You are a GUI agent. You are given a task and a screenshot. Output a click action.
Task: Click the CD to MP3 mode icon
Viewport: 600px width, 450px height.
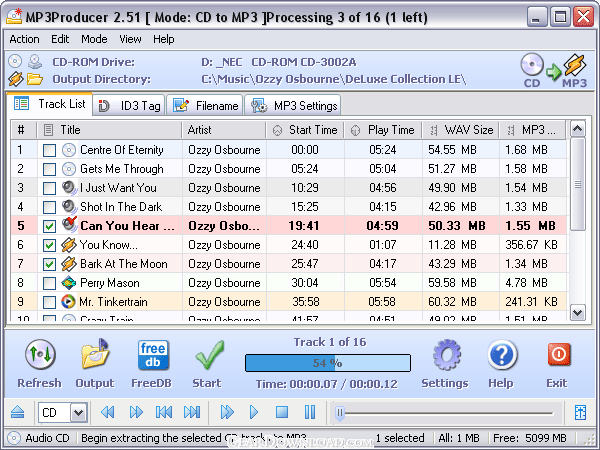tap(554, 71)
